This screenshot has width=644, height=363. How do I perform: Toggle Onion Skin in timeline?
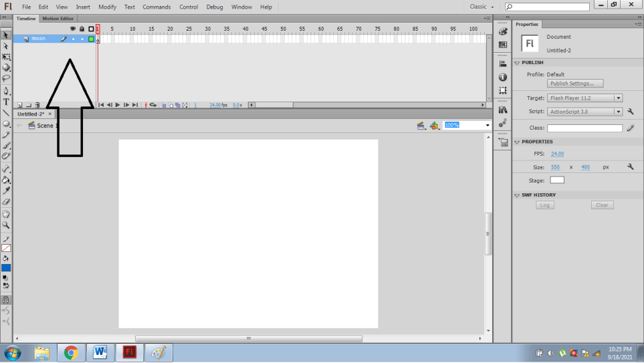coord(163,105)
